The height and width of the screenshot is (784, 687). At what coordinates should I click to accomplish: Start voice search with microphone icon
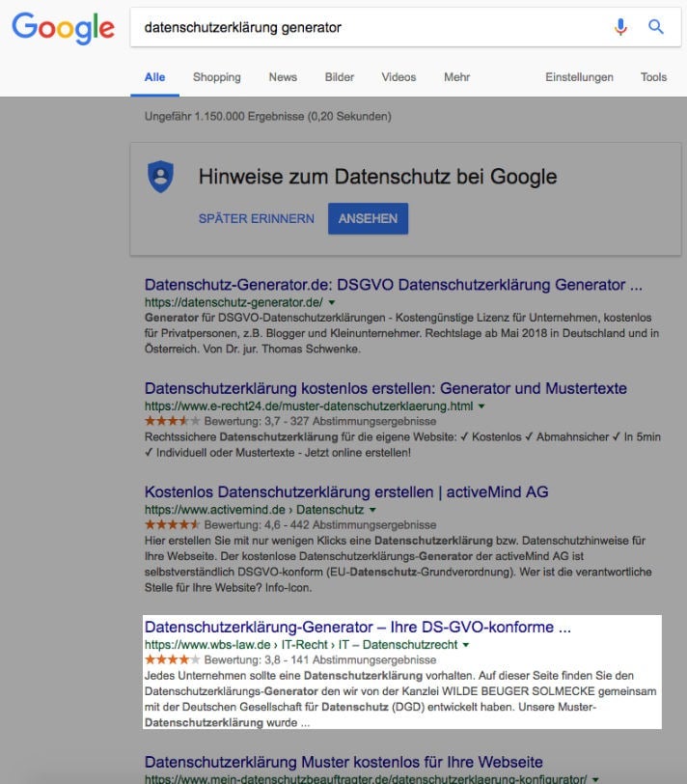pos(621,27)
